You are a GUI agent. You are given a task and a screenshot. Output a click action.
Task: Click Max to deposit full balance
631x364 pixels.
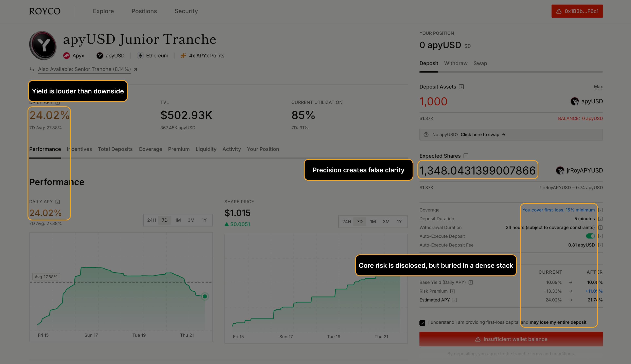598,87
